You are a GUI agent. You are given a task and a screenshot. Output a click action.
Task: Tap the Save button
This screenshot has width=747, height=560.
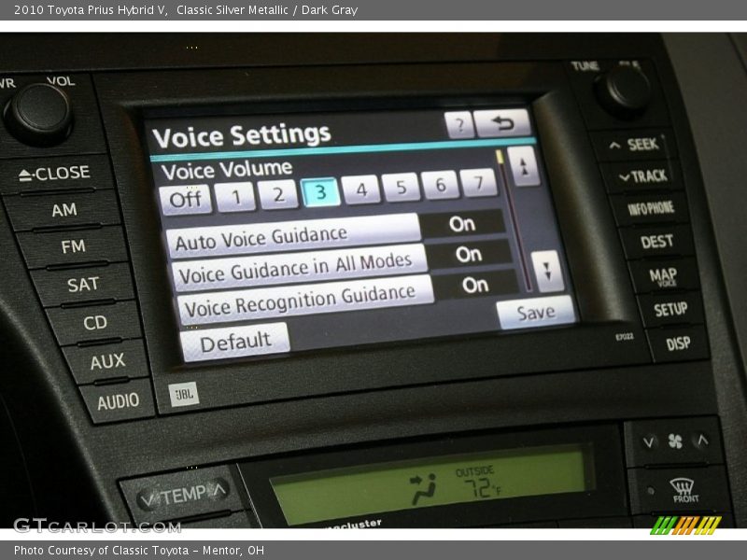pos(536,313)
